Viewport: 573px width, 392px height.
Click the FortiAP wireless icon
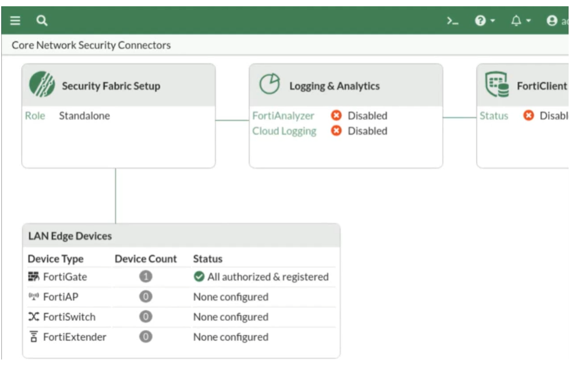coord(34,296)
